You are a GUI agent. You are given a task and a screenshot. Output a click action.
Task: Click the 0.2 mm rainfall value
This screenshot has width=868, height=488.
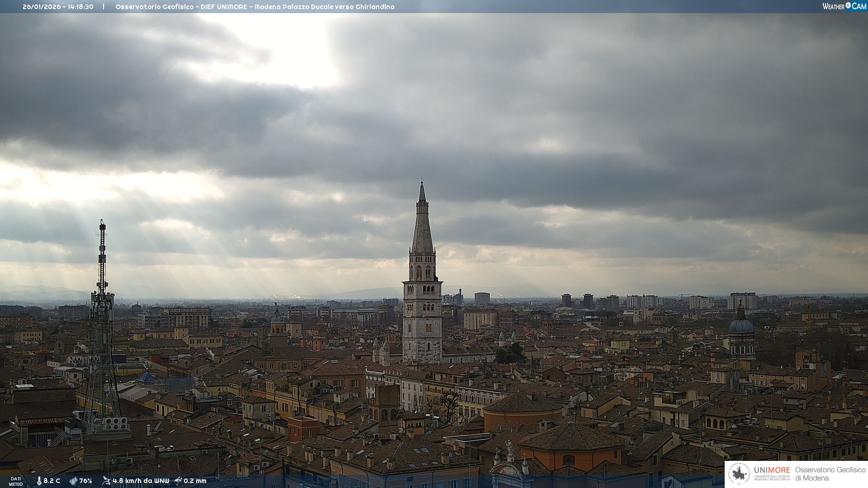point(195,481)
